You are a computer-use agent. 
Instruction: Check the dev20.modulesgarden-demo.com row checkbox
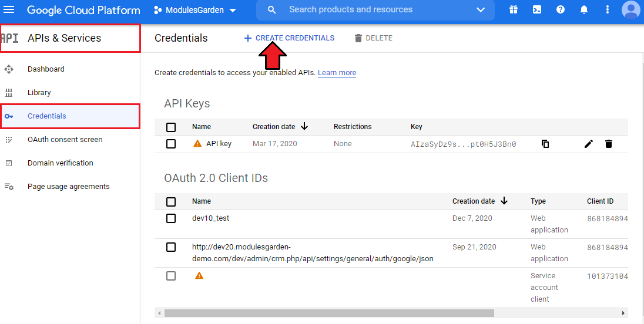coord(171,247)
